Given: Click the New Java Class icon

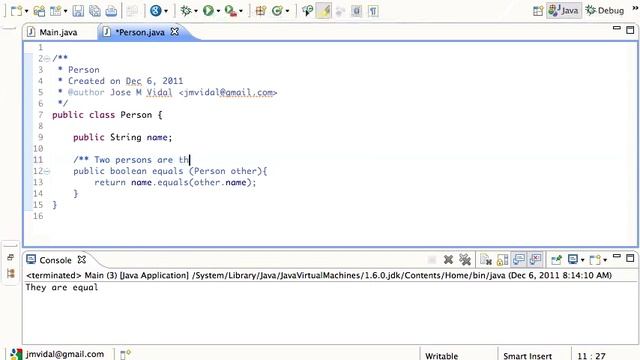Looking at the screenshot, I should pos(55,11).
